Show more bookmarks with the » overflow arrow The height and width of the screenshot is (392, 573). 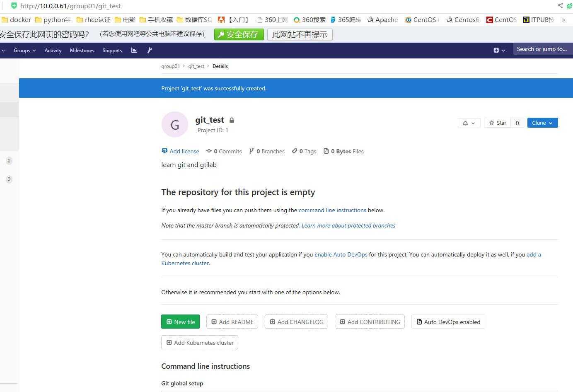click(x=563, y=19)
